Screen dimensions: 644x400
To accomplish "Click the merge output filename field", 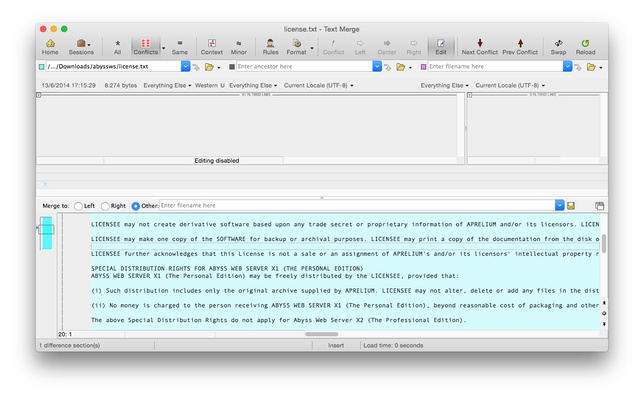I will click(x=357, y=205).
